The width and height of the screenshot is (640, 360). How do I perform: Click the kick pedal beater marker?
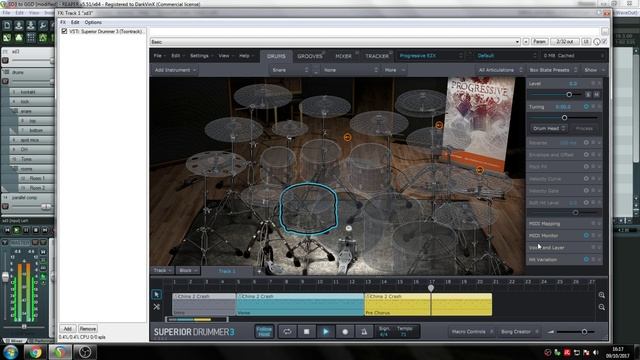pos(349,228)
